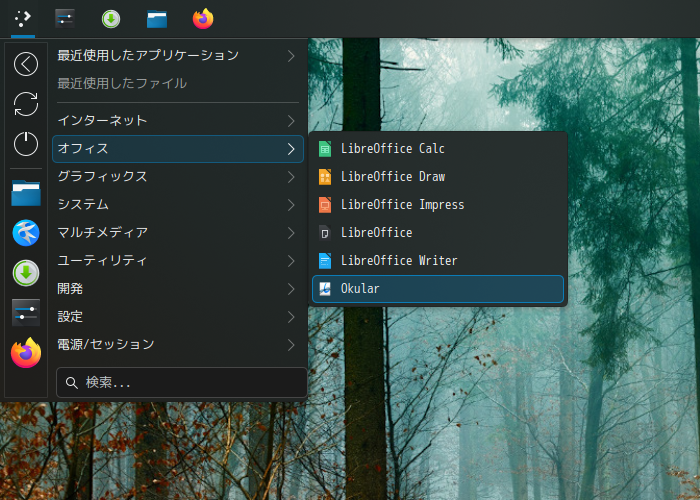This screenshot has width=700, height=500.
Task: Open the green download icon in the menu sidebar
Action: click(x=26, y=273)
